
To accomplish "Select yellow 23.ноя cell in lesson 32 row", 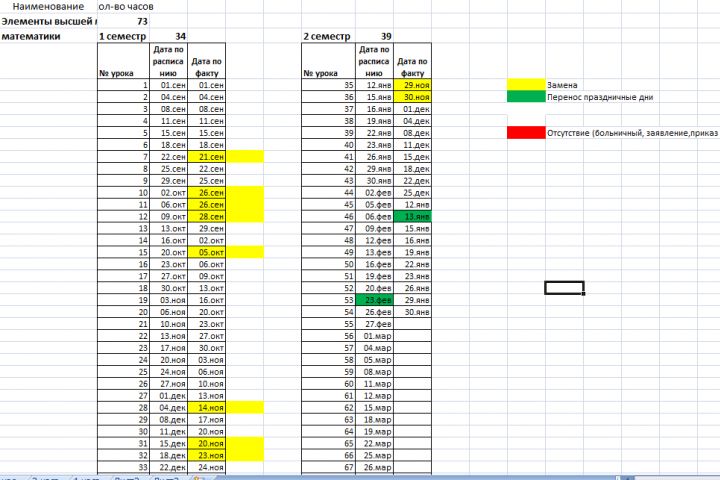I will [207, 455].
